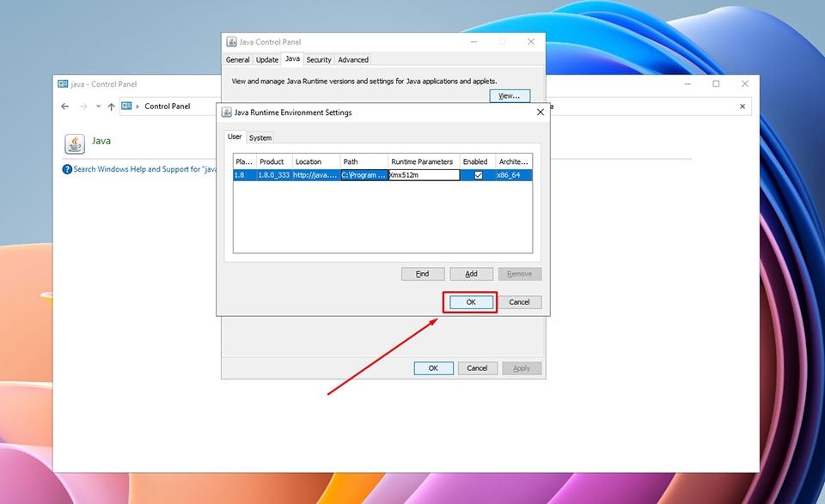825x504 pixels.
Task: Click the blue help question mark icon
Action: 67,169
